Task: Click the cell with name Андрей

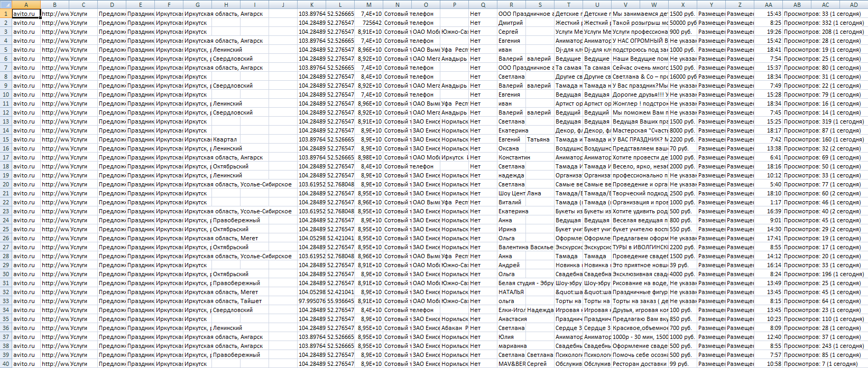Action: tap(511, 265)
